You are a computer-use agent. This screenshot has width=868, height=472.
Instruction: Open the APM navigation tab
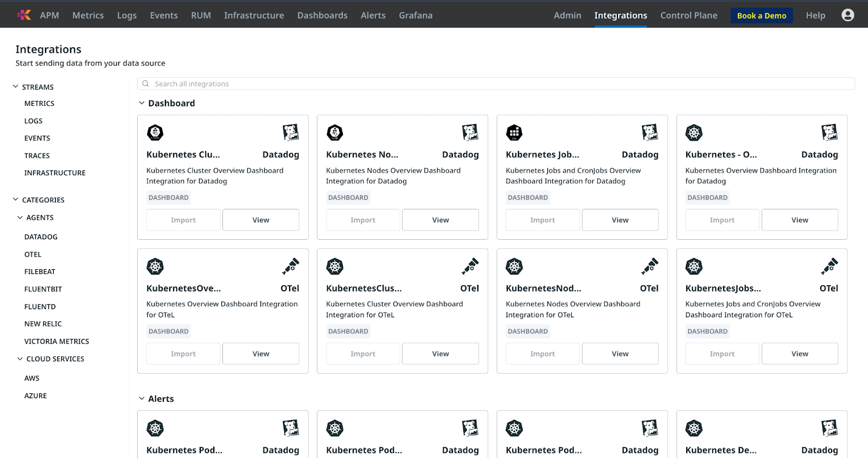pyautogui.click(x=49, y=15)
